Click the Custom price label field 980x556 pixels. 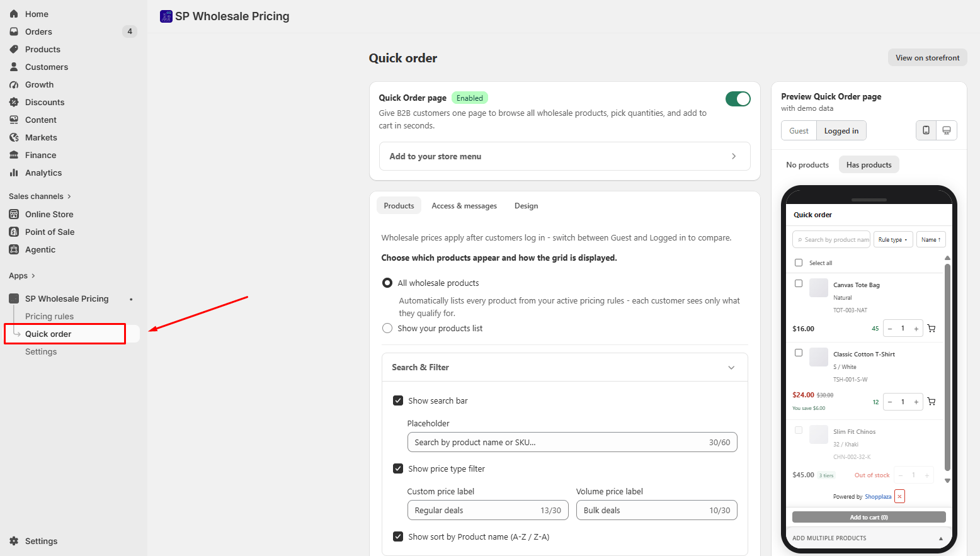click(487, 510)
